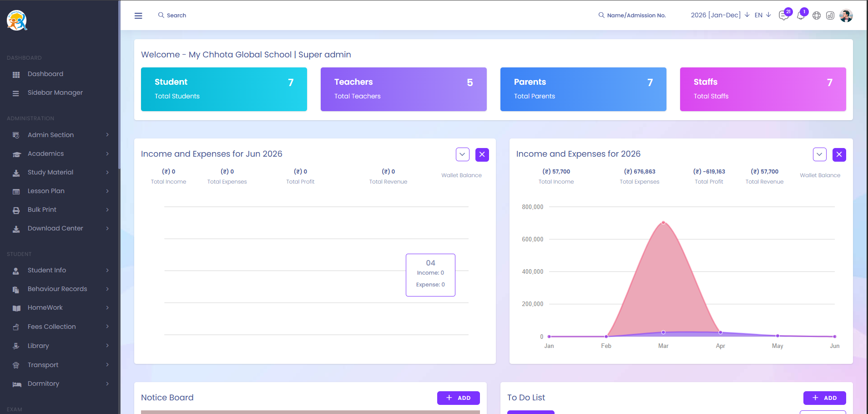The width and height of the screenshot is (868, 414).
Task: Open the notifications bell icon
Action: pos(801,15)
